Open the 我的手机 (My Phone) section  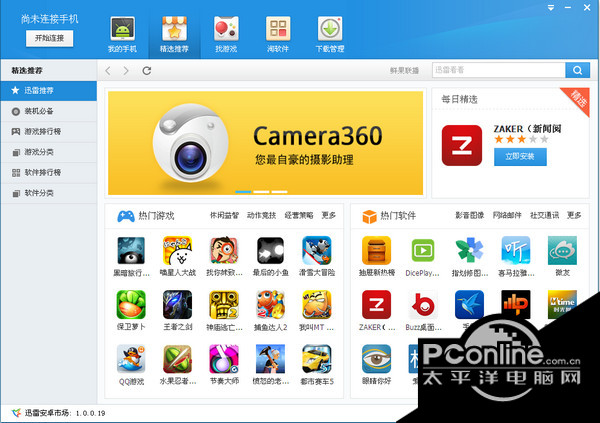point(122,34)
